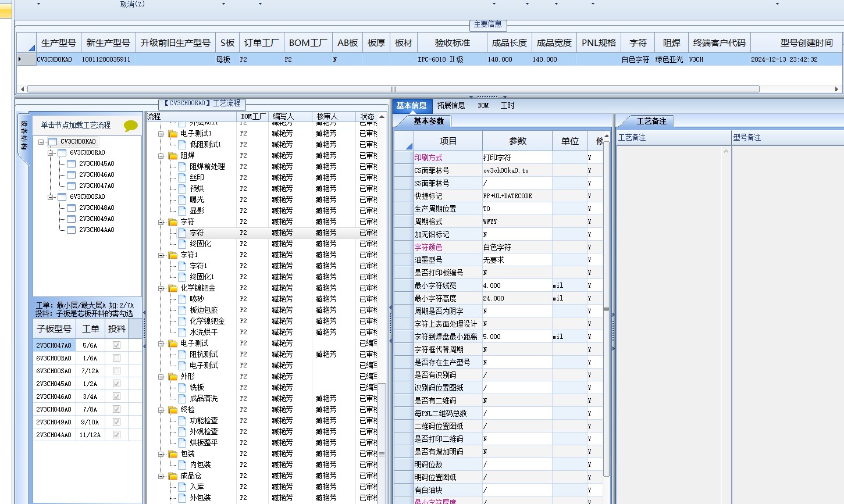Select the CV3CH00KA0 row selector in main grid
The width and height of the screenshot is (844, 504).
pyautogui.click(x=26, y=59)
